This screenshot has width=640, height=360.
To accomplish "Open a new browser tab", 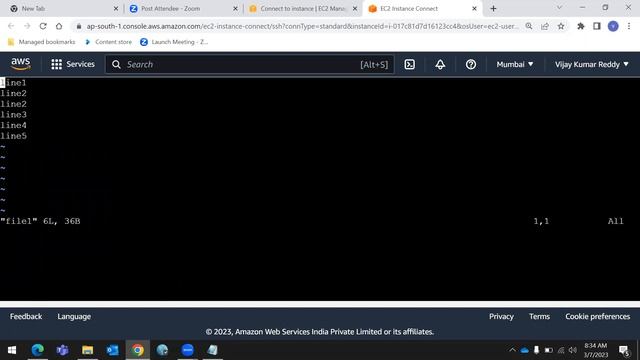I will (x=493, y=9).
